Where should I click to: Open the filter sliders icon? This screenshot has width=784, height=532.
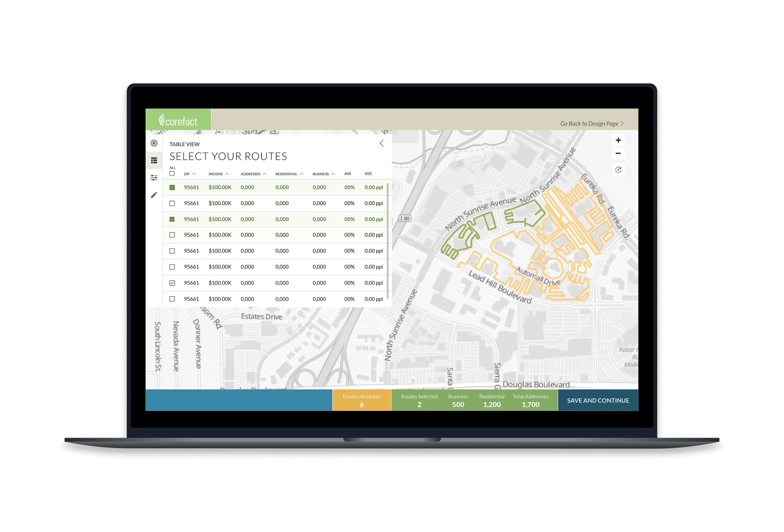[154, 178]
